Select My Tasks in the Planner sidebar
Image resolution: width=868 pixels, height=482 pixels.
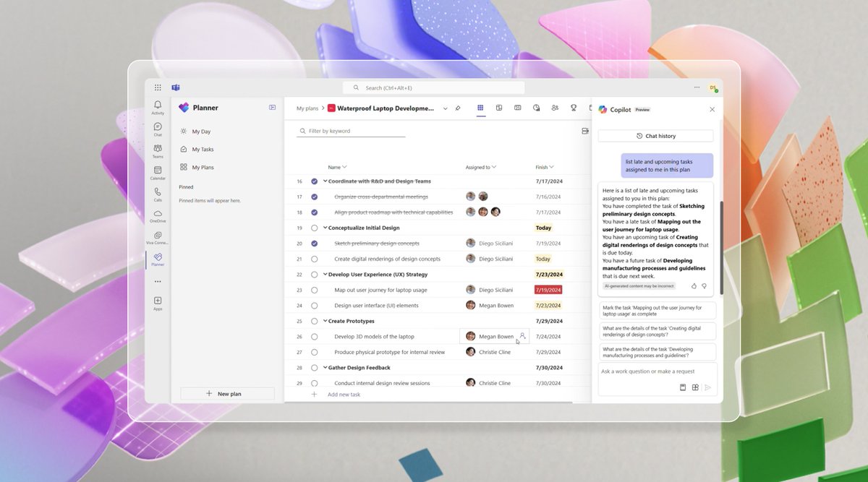[x=203, y=149]
